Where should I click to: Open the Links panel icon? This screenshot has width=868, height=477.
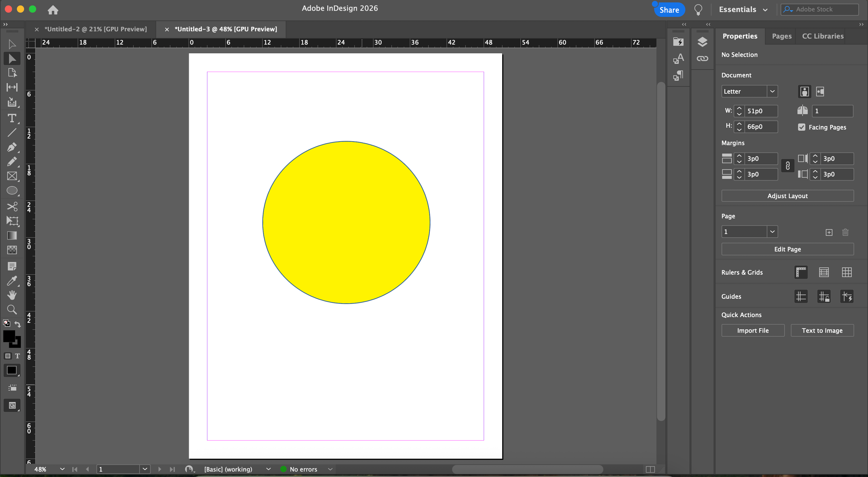[x=702, y=59]
